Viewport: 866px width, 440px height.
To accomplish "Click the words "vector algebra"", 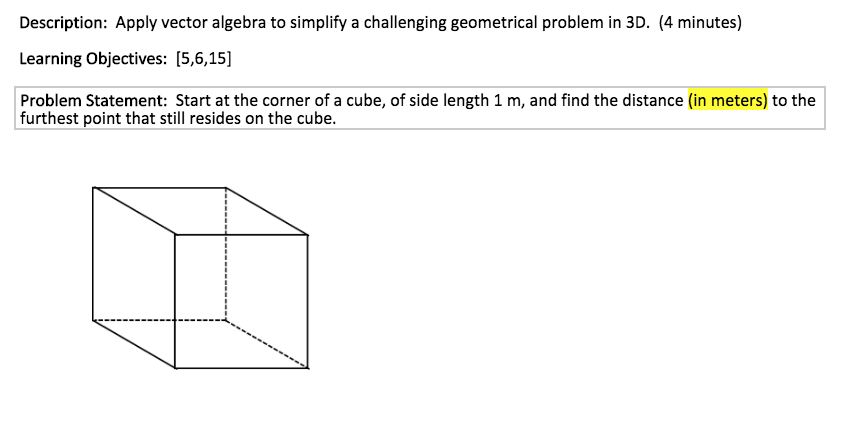I will 213,24.
